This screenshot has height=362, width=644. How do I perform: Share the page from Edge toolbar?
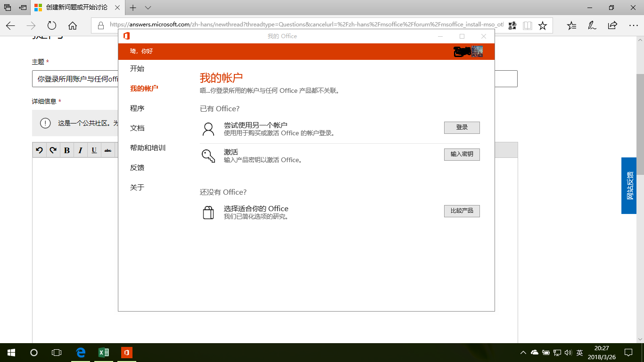pos(612,25)
